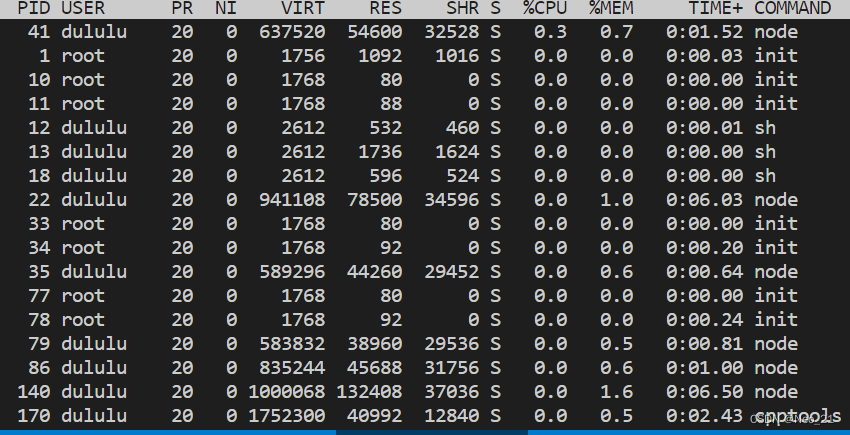The height and width of the screenshot is (435, 850).
Task: Click the VIRT value 589296
Action: (x=292, y=271)
